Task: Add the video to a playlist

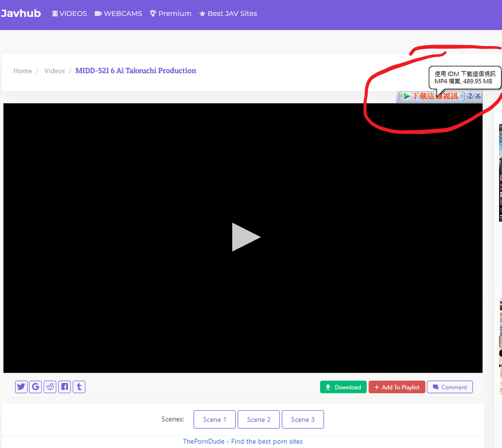Action: [x=397, y=387]
